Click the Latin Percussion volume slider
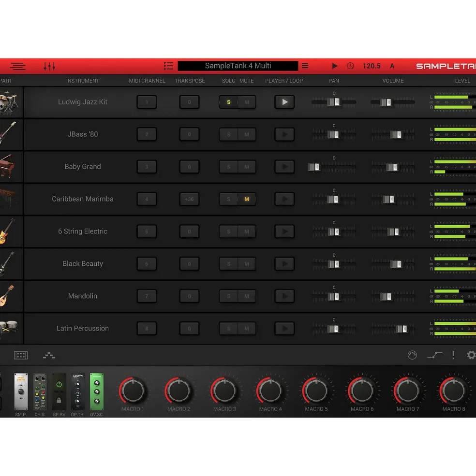476x476 pixels. click(x=393, y=329)
